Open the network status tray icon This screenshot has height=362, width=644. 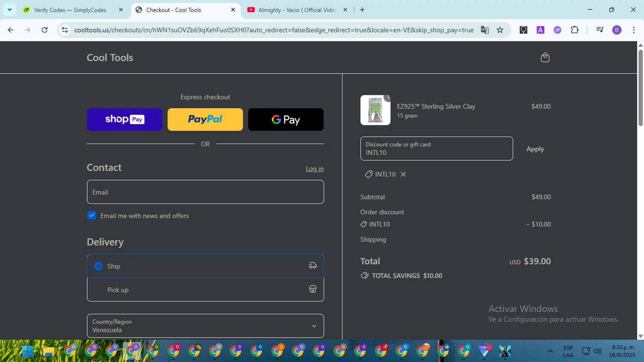coord(586,351)
